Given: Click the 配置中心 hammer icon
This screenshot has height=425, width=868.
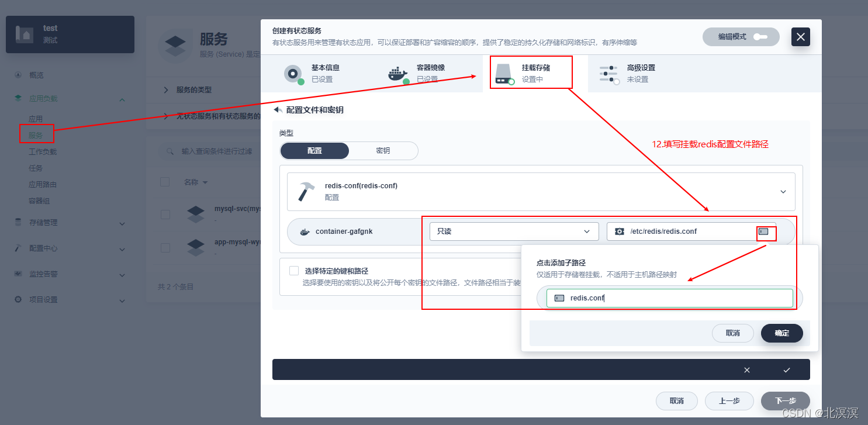Looking at the screenshot, I should 18,248.
